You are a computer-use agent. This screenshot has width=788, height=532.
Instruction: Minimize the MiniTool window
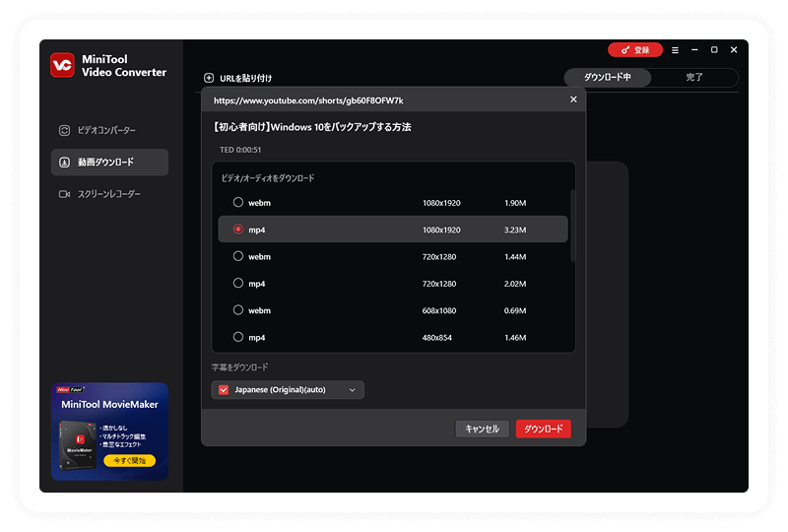[x=694, y=50]
